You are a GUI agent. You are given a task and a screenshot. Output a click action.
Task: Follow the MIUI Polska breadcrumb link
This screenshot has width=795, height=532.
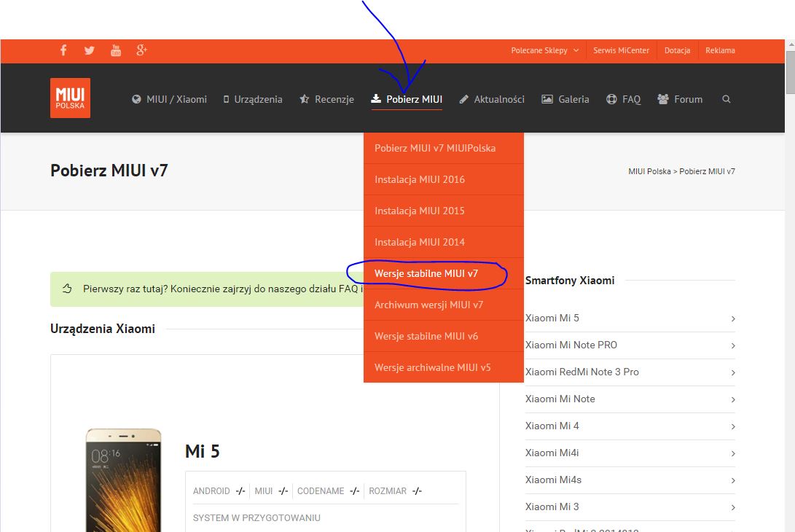[x=649, y=171]
